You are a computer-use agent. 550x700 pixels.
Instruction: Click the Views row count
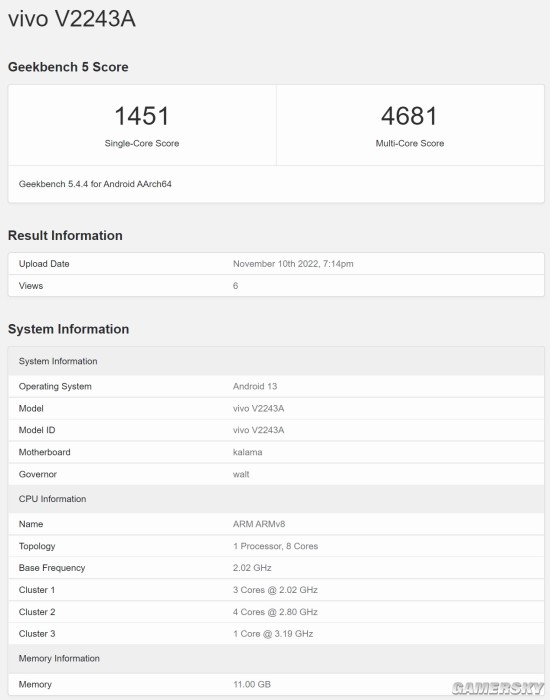235,286
